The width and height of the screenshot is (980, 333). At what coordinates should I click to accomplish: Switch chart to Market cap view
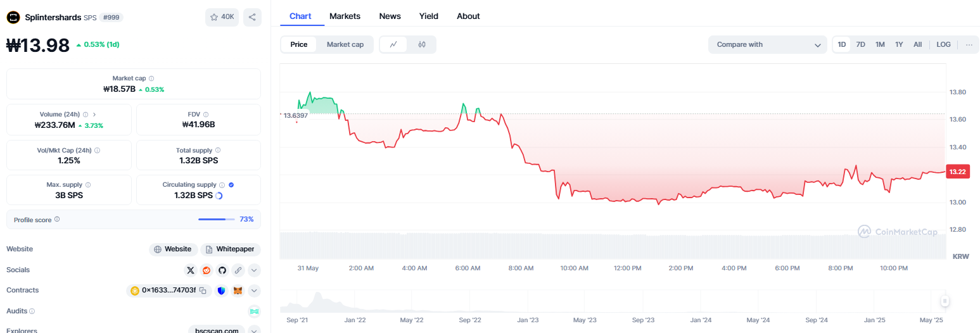click(345, 44)
